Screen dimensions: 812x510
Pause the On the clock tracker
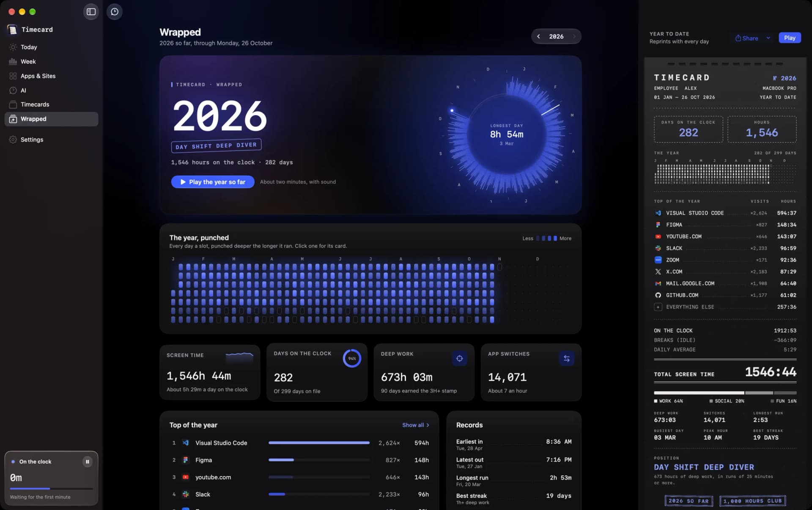tap(88, 461)
